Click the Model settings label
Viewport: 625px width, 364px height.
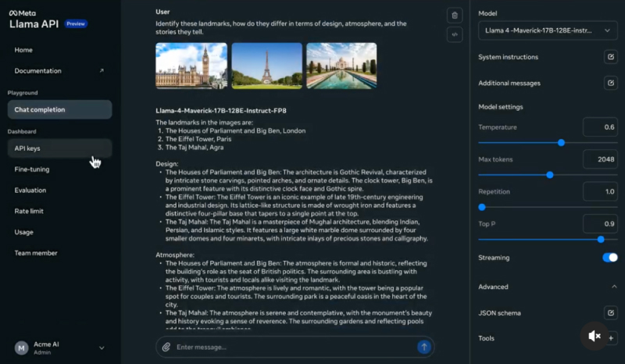coord(501,107)
